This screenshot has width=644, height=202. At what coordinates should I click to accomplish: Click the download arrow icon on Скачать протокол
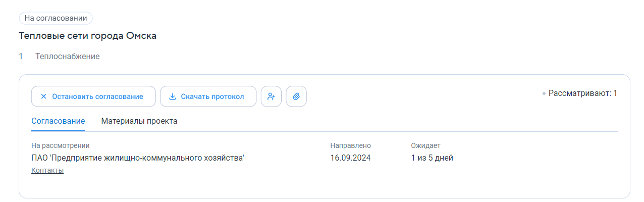(x=172, y=96)
